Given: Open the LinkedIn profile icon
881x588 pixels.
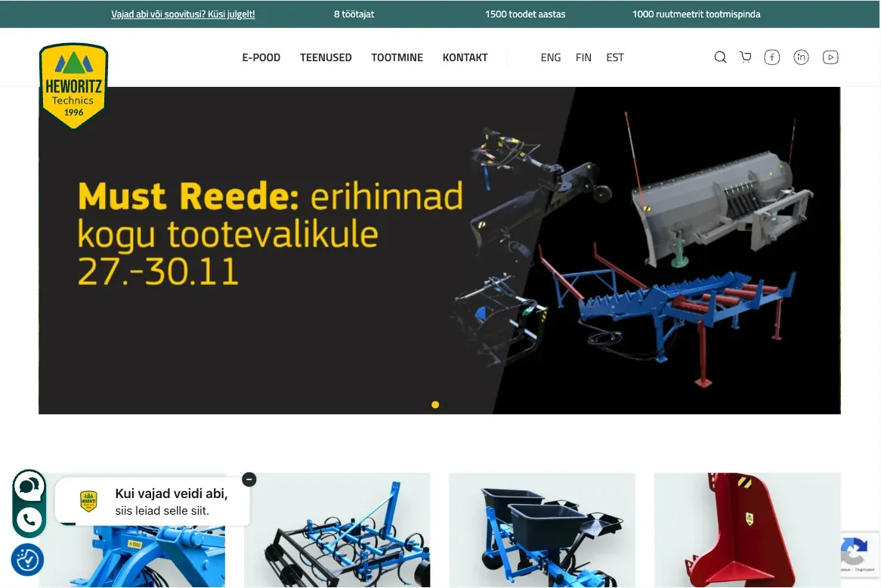Looking at the screenshot, I should (x=801, y=57).
